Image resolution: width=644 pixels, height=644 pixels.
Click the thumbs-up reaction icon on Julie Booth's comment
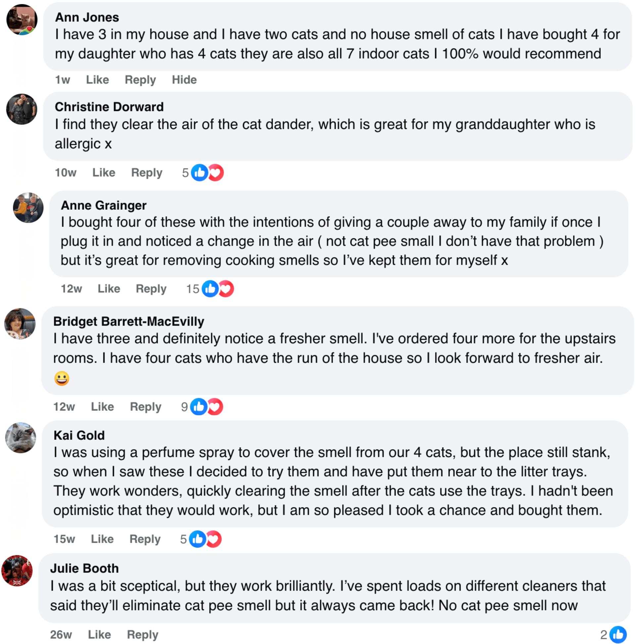pyautogui.click(x=618, y=635)
